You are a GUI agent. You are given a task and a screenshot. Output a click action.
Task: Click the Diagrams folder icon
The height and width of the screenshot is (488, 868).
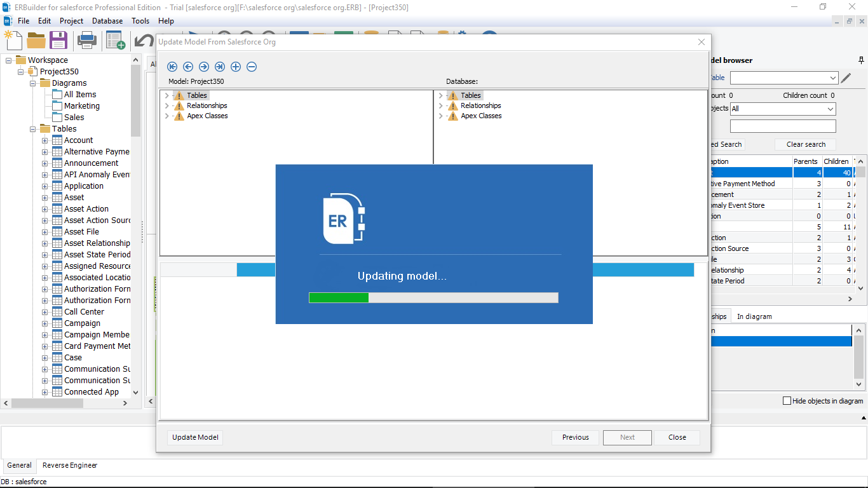(45, 83)
